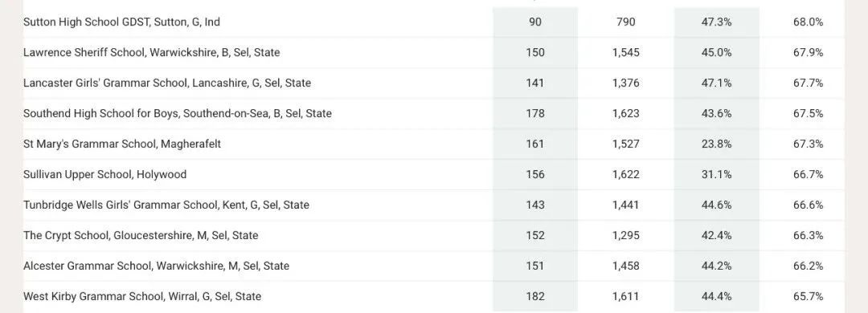Select Tunbridge Wells Girls' Grammar School row

pos(433,205)
